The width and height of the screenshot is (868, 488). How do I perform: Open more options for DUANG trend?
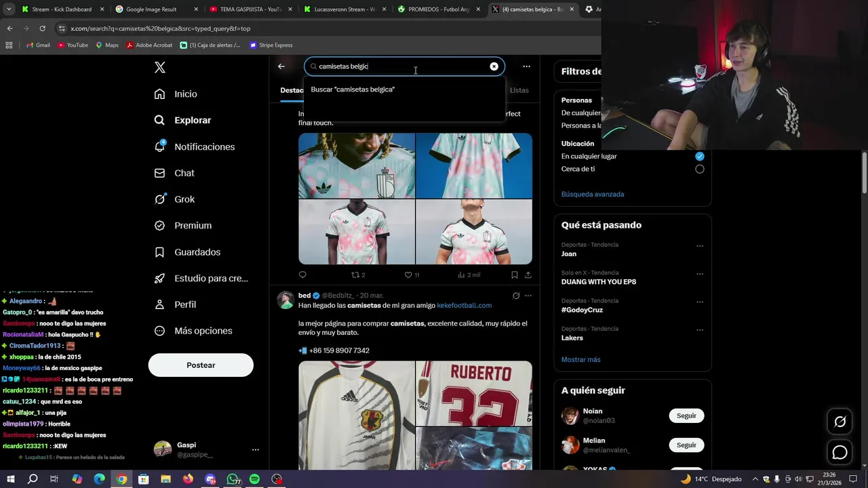click(700, 274)
